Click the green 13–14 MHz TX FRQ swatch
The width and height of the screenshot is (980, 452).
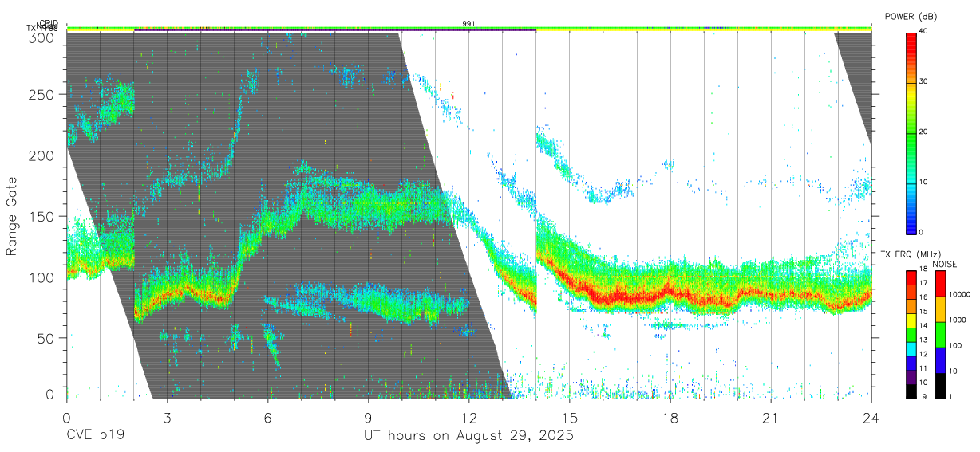(x=911, y=333)
